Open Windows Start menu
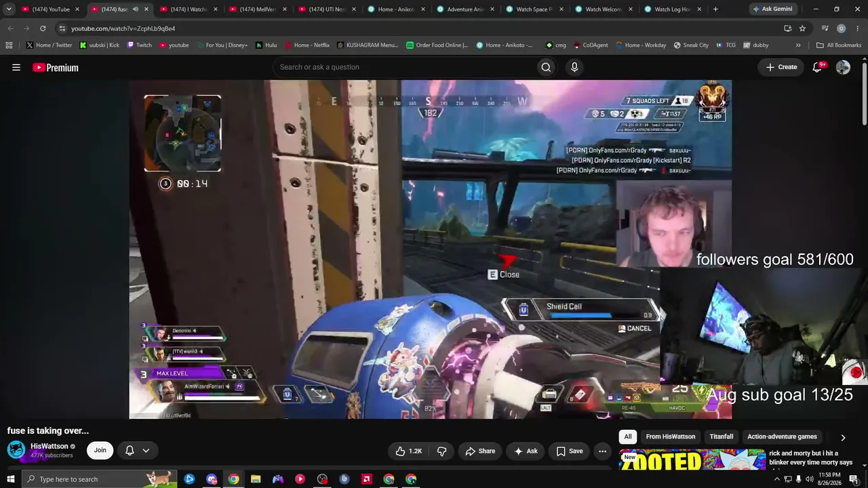The width and height of the screenshot is (868, 488). coord(10,479)
